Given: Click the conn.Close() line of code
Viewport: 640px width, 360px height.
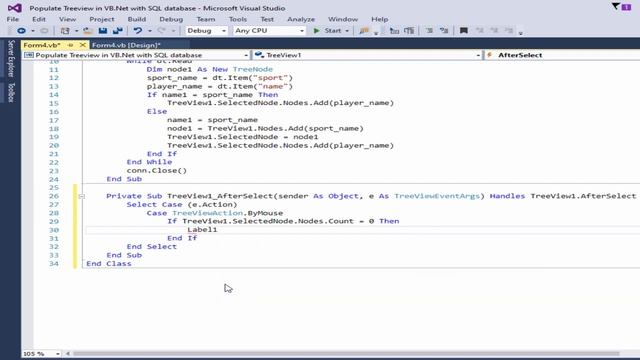Looking at the screenshot, I should [157, 171].
